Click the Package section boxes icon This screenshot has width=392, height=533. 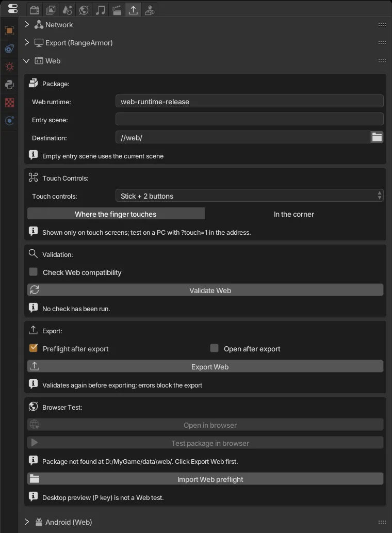[x=34, y=83]
